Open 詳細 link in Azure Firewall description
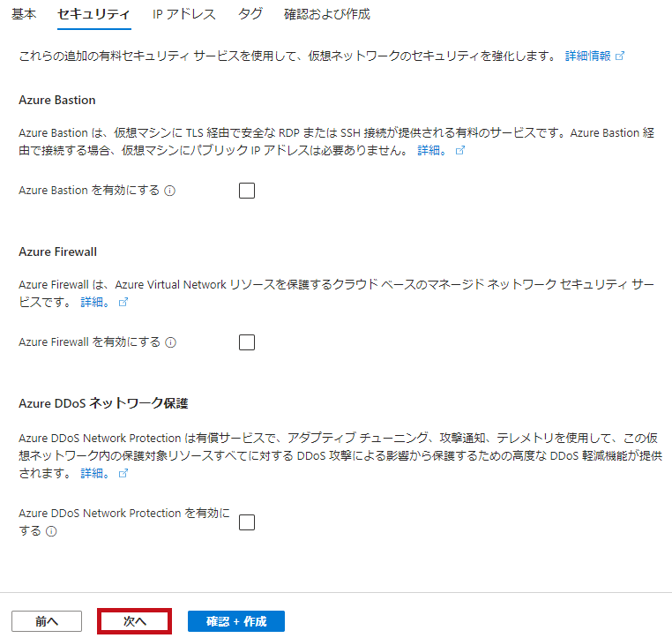672x638 pixels. tap(95, 302)
